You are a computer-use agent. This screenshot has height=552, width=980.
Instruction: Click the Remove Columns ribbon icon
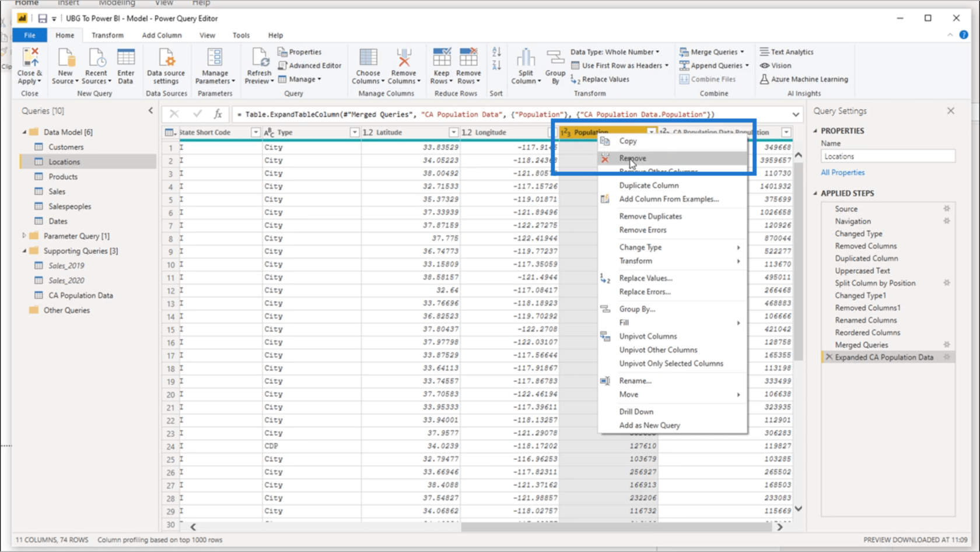[x=404, y=58]
